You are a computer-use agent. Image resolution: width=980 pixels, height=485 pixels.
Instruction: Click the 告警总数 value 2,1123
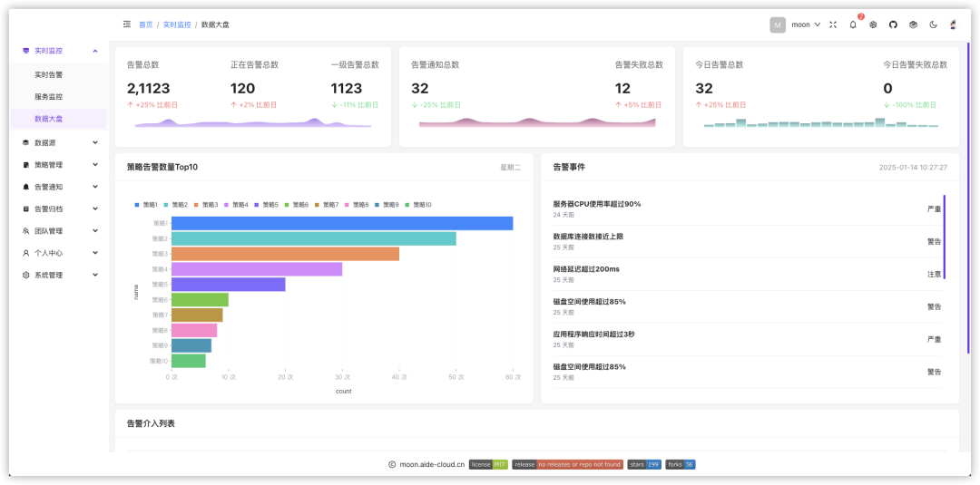coord(148,89)
